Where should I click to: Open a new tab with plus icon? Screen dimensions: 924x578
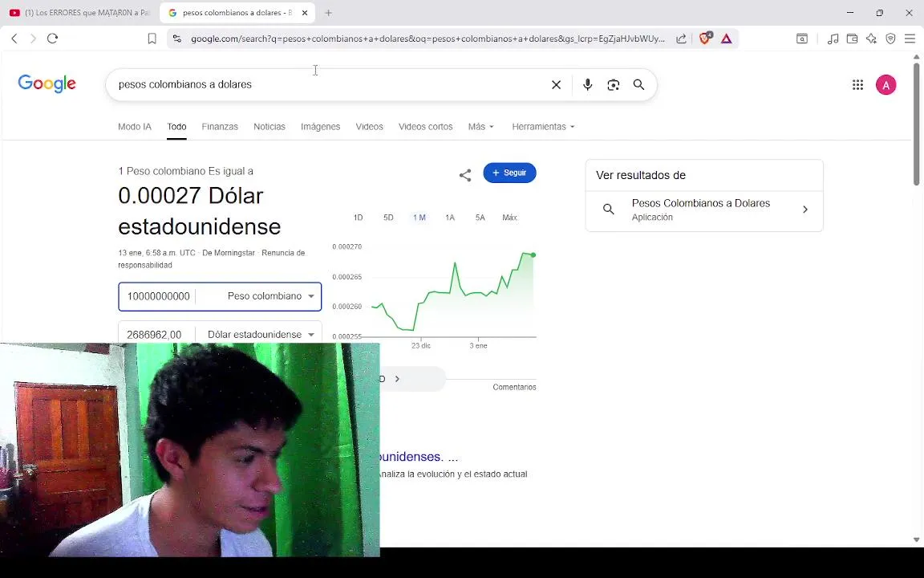pyautogui.click(x=328, y=12)
